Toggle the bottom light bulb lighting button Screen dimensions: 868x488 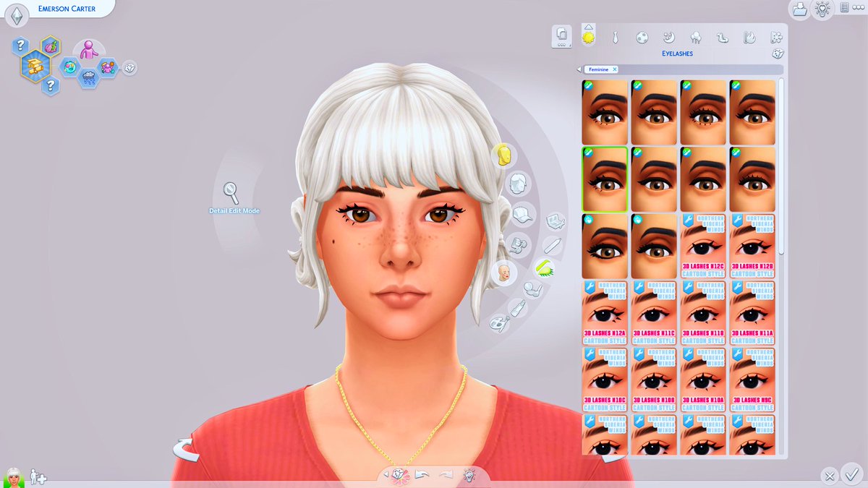pyautogui.click(x=469, y=475)
